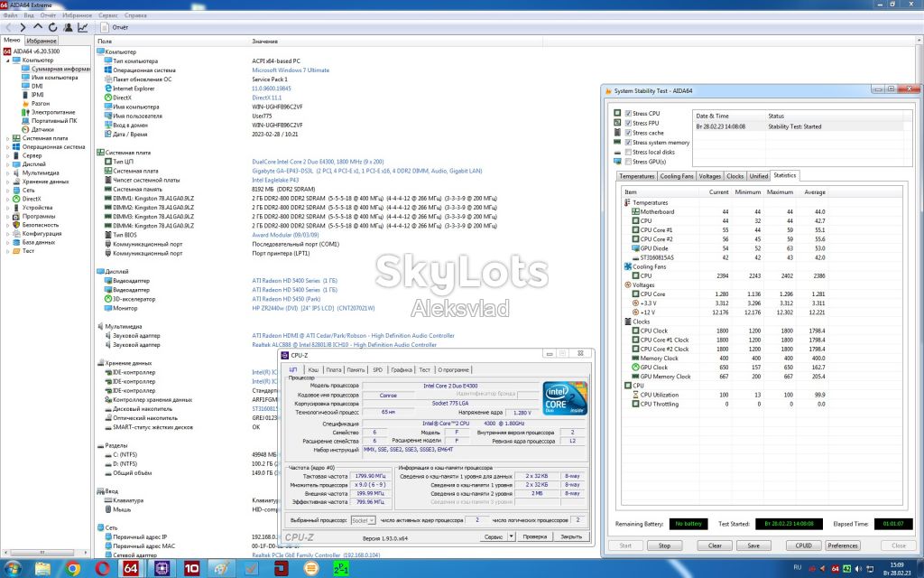The image size is (924, 578).
Task: Click the Windows Start button
Action: [x=13, y=569]
